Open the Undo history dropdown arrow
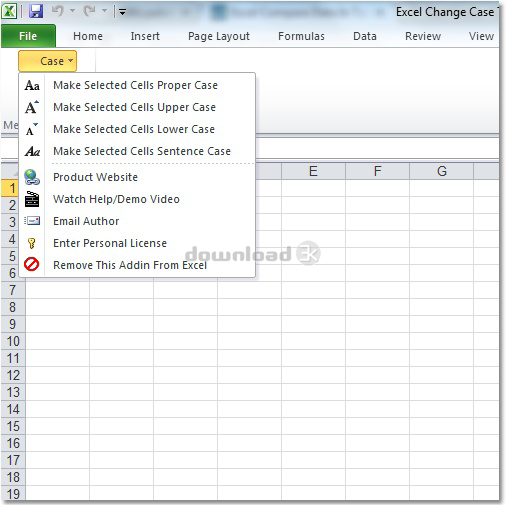The image size is (506, 507). pyautogui.click(x=72, y=11)
